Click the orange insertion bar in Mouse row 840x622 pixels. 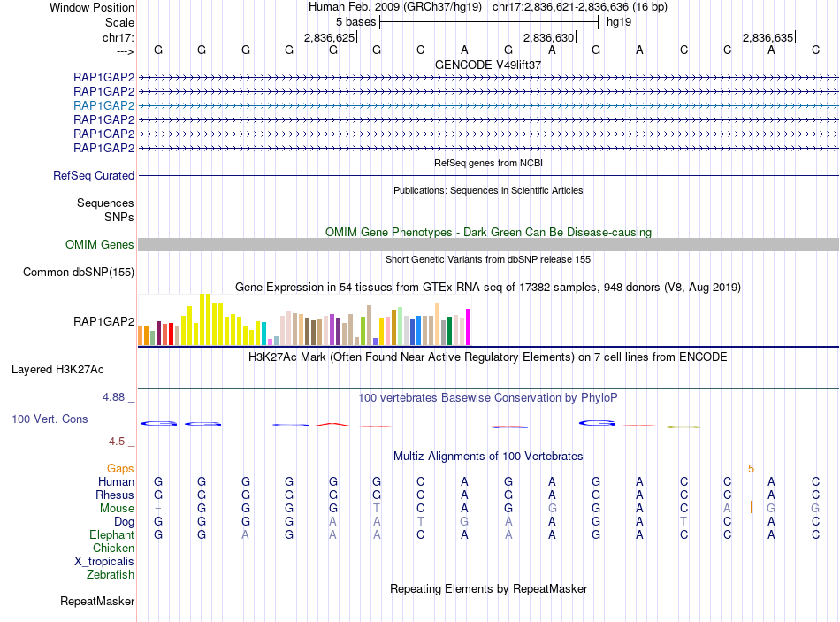(x=751, y=507)
